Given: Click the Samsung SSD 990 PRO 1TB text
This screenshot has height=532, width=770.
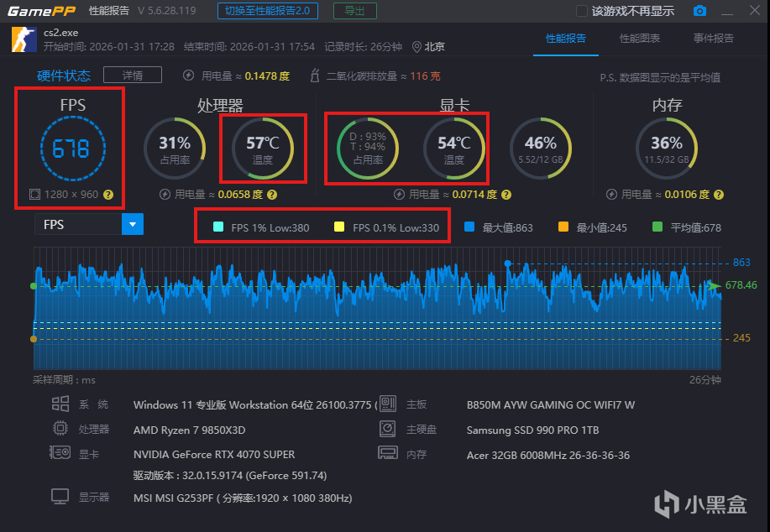Looking at the screenshot, I should click(533, 430).
